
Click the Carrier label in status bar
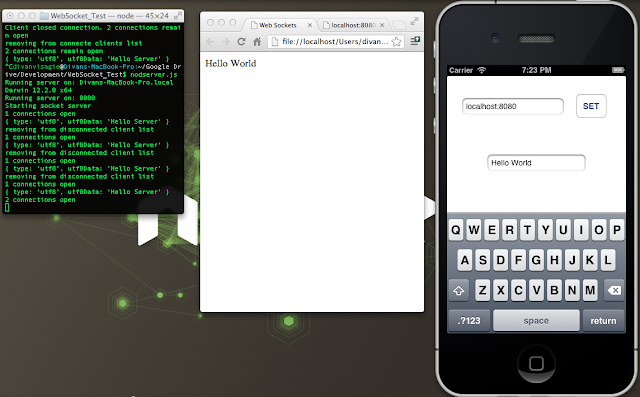click(461, 70)
